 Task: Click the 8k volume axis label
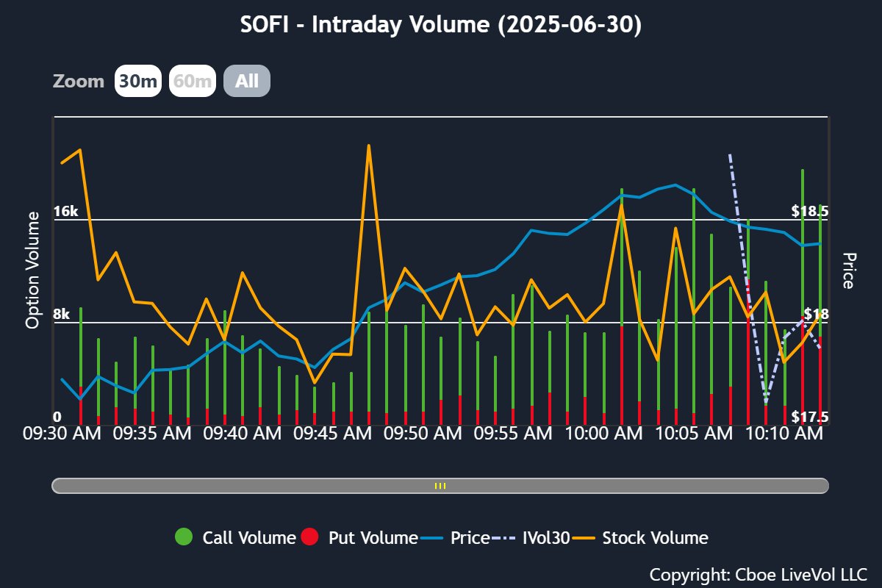[x=61, y=315]
